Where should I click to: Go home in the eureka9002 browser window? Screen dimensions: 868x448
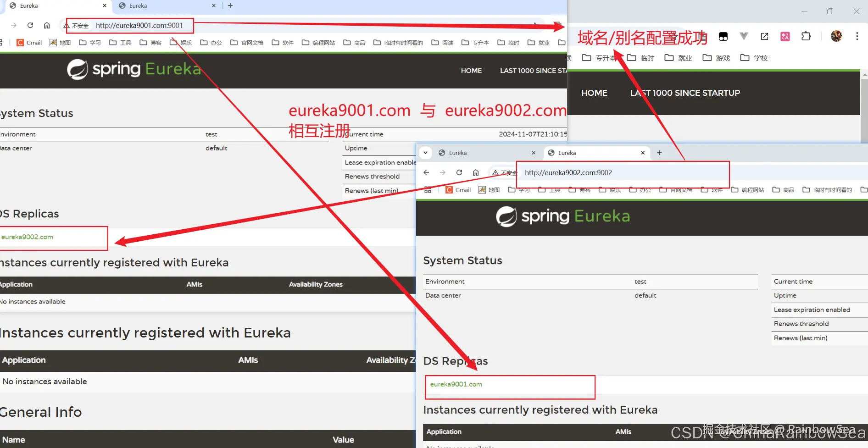click(476, 172)
